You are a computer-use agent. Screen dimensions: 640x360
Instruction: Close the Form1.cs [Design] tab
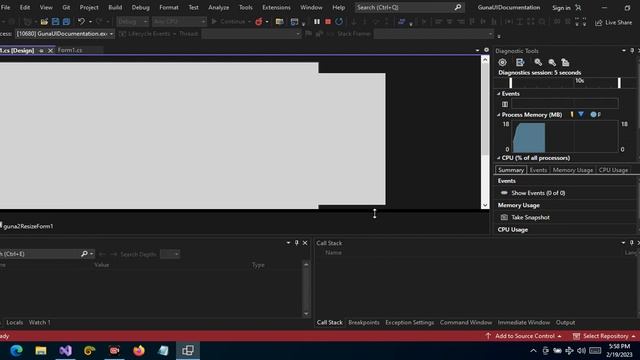pyautogui.click(x=50, y=51)
